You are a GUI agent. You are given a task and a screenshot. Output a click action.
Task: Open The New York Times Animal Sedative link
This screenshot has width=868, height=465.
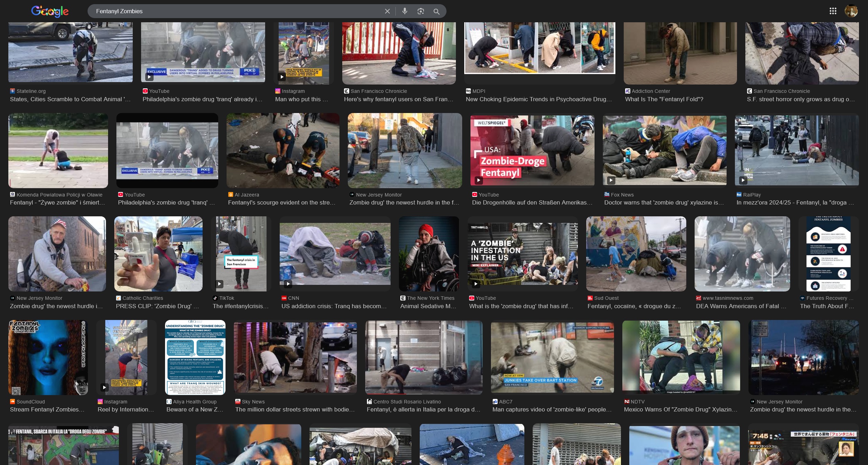click(428, 306)
